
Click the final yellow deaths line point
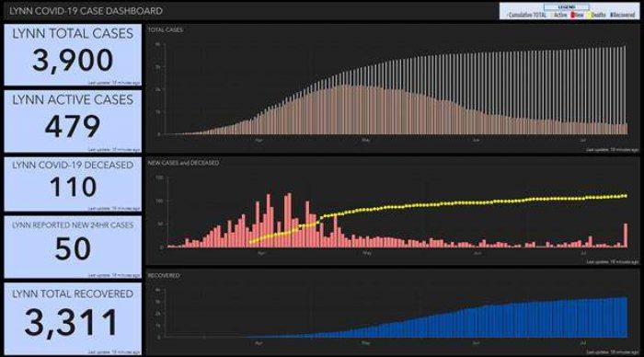click(626, 196)
